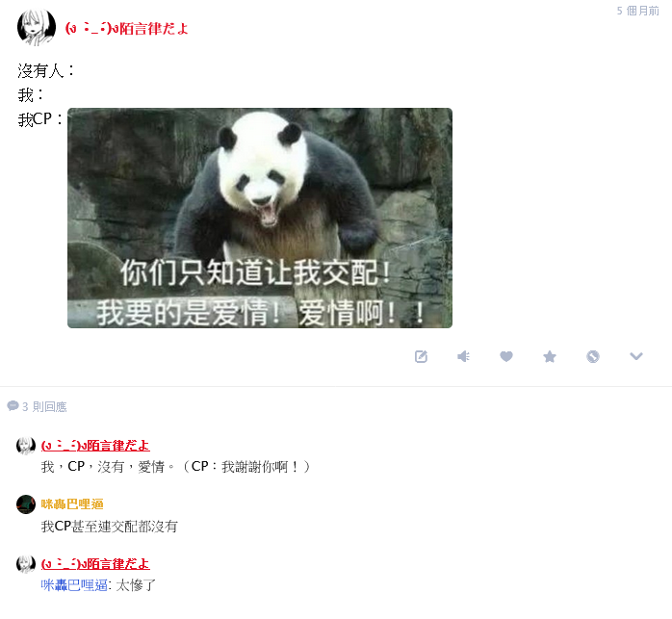Click the blue mention 咪轟巴哩逼

(x=74, y=585)
